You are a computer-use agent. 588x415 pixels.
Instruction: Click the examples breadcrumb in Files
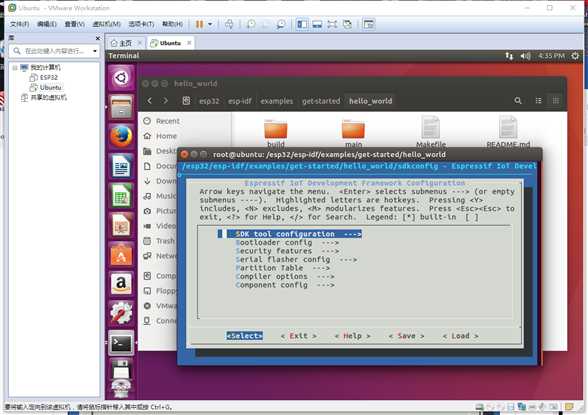(x=277, y=101)
